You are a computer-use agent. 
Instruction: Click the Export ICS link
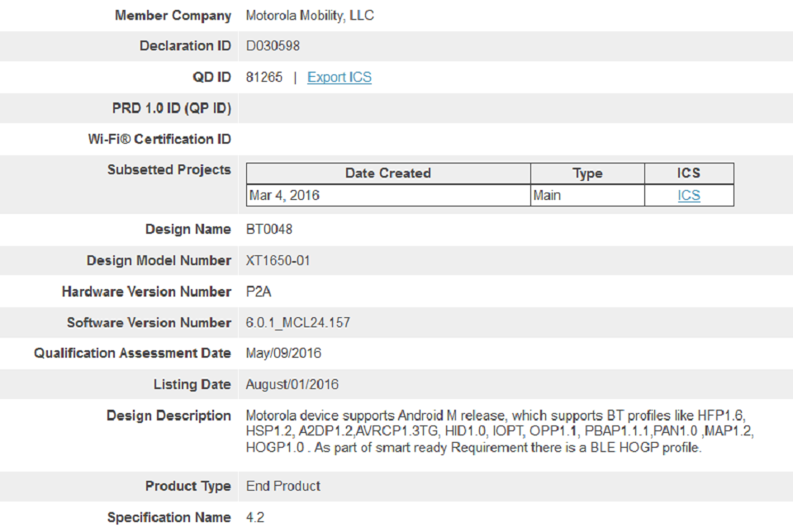[x=339, y=78]
